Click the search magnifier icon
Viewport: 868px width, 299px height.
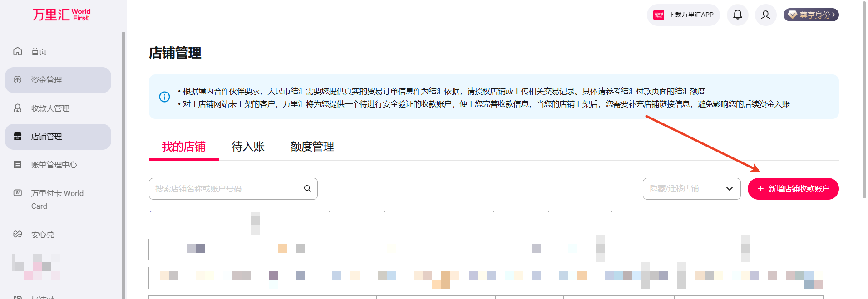tap(307, 189)
